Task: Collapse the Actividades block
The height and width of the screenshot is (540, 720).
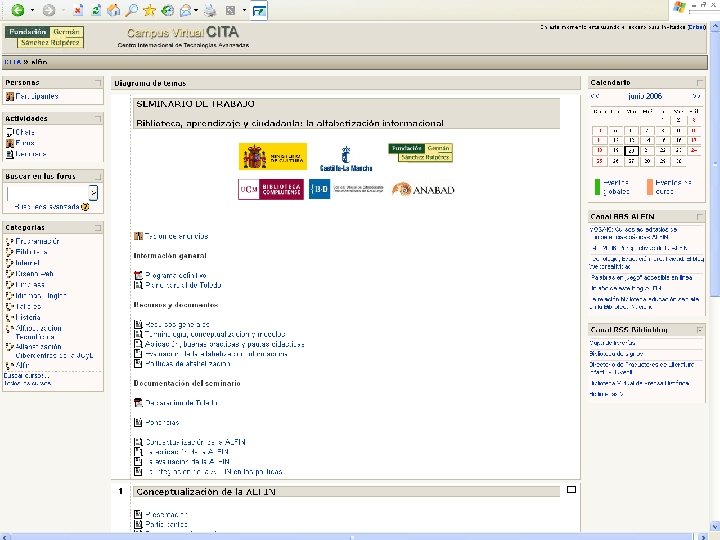Action: (x=98, y=118)
